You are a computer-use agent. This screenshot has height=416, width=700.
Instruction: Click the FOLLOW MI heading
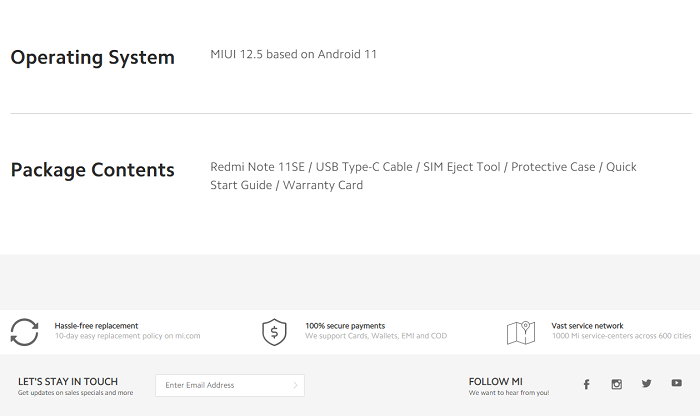[496, 382]
